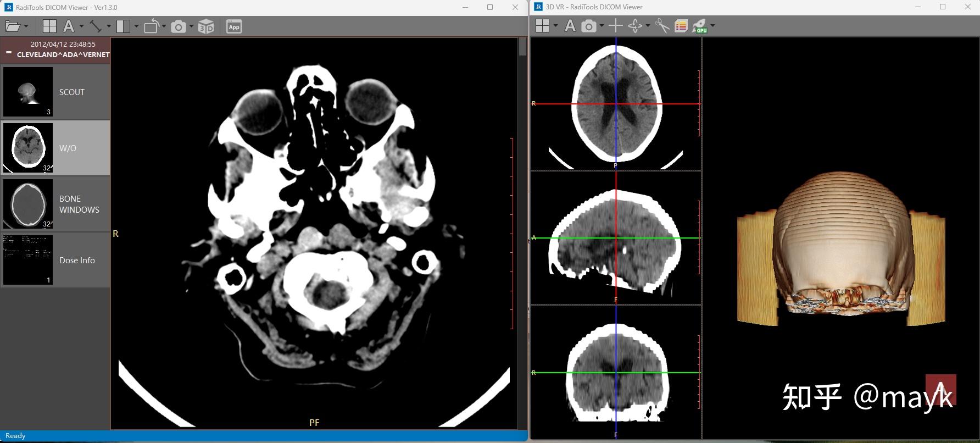
Task: Select the grid layout icon in main viewer
Action: coord(49,26)
